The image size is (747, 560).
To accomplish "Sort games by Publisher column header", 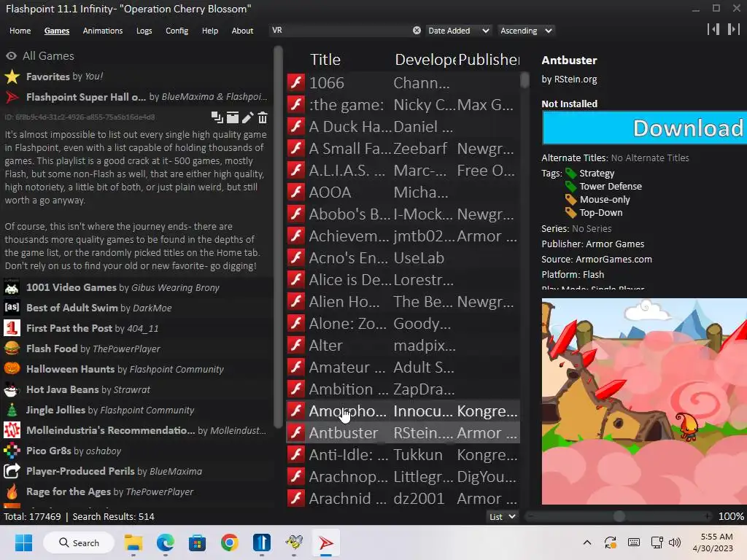I will (489, 60).
